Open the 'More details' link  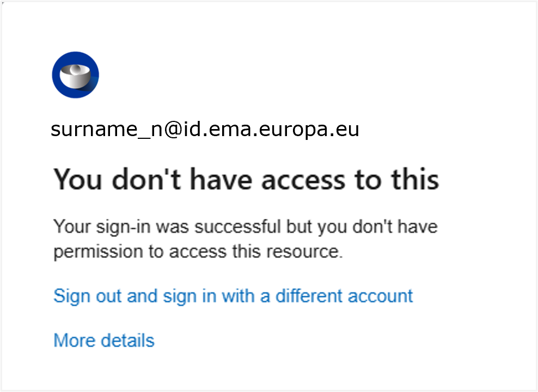104,340
